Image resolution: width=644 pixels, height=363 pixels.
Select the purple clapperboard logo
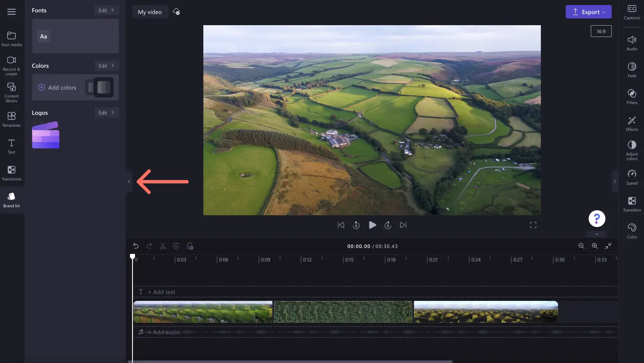pyautogui.click(x=46, y=135)
